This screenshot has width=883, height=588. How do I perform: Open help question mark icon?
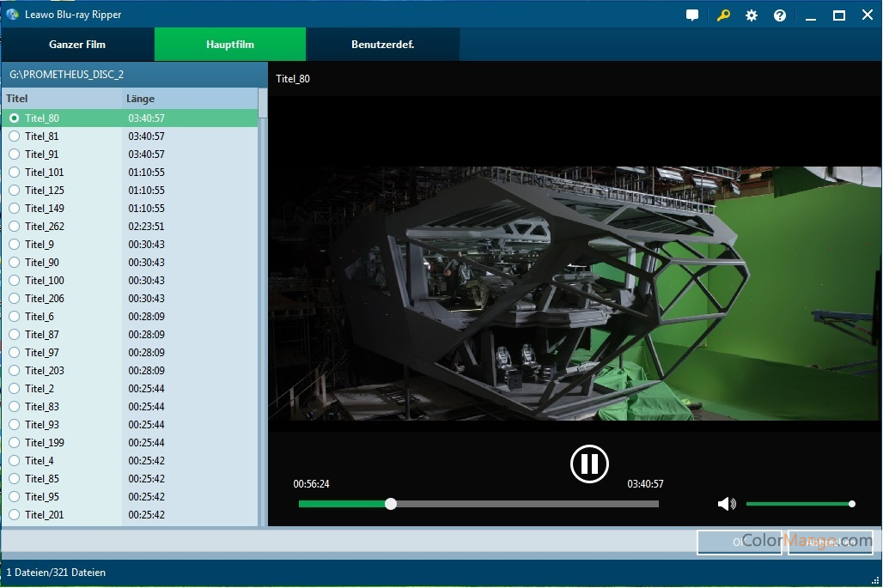[780, 15]
